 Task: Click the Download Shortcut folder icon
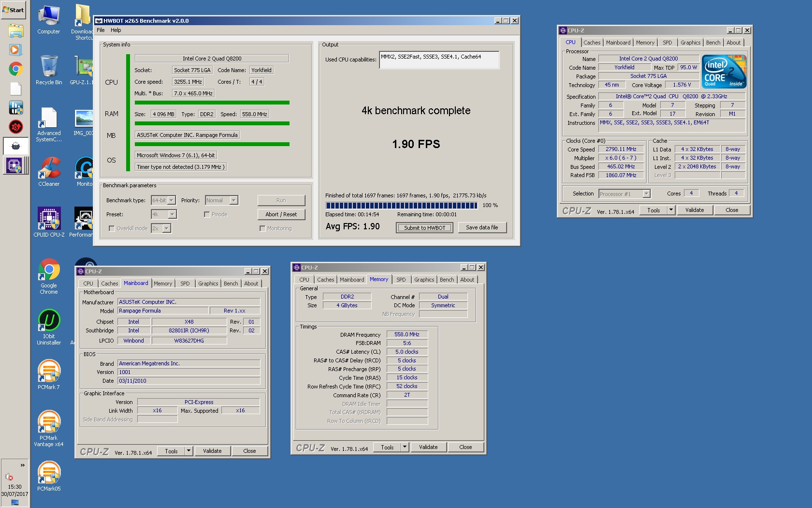(x=83, y=22)
